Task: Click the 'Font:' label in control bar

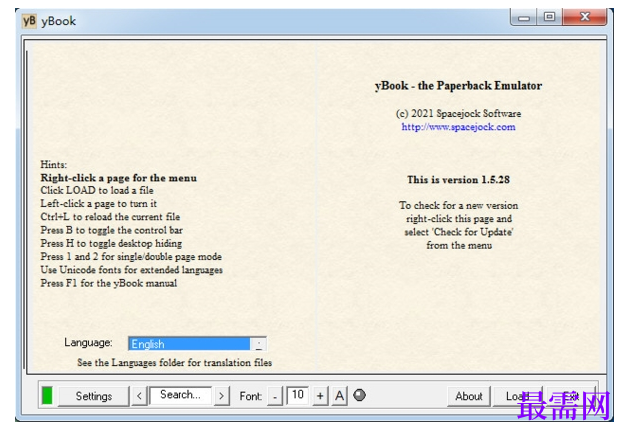Action: tap(251, 396)
